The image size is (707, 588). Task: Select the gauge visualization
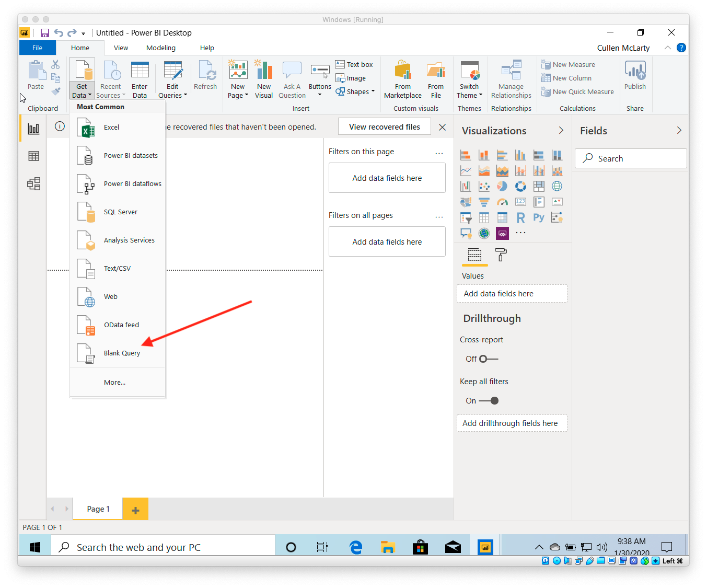coord(502,202)
